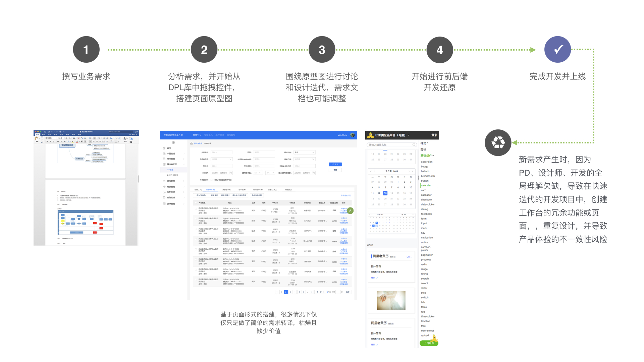Open the 全部 dropdown in the filter form
This screenshot has width=644, height=362.
(x=305, y=152)
